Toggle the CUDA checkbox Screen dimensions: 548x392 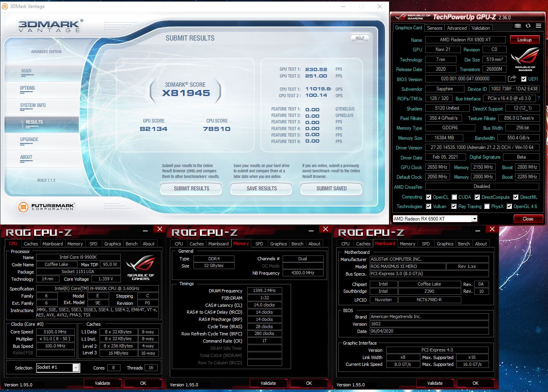pos(454,197)
